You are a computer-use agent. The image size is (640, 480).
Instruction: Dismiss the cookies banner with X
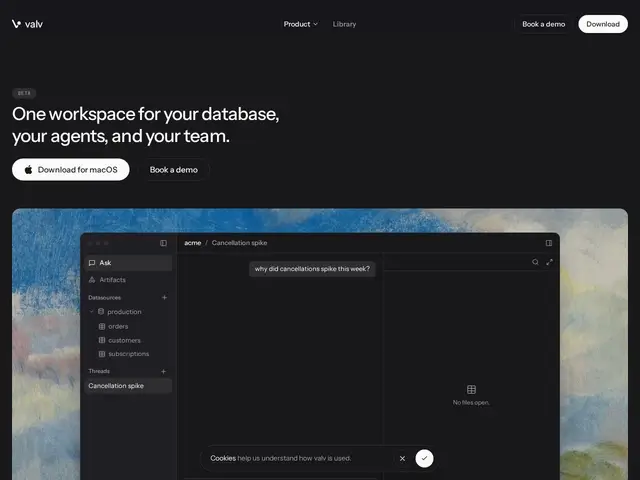click(402, 458)
